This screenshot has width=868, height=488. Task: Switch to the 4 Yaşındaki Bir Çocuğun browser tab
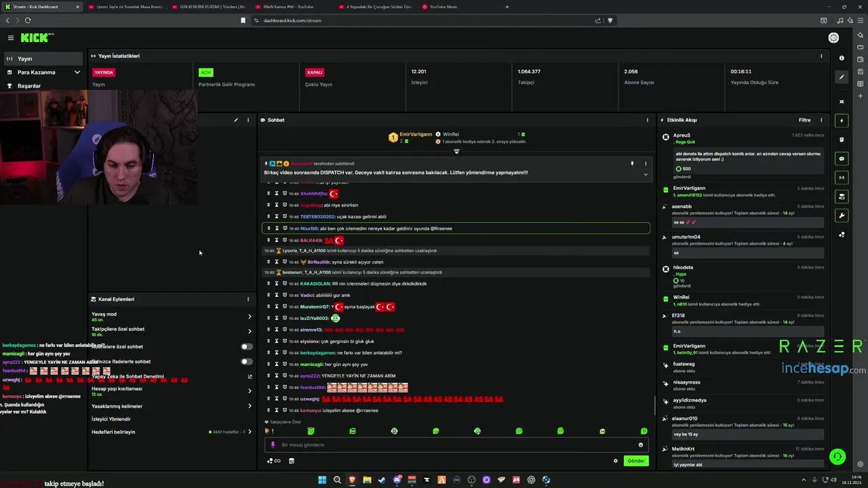pos(375,7)
